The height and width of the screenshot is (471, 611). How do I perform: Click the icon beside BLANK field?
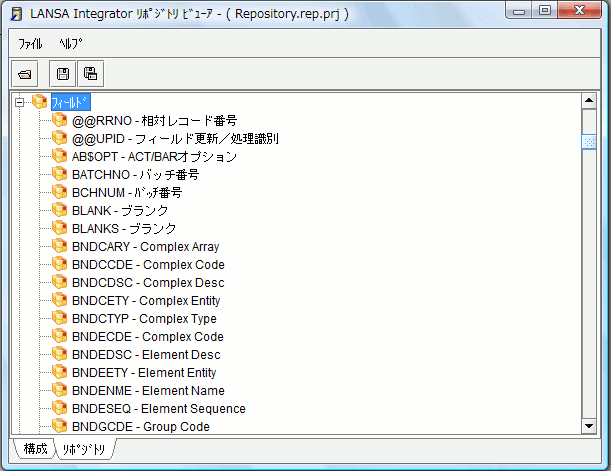point(59,210)
